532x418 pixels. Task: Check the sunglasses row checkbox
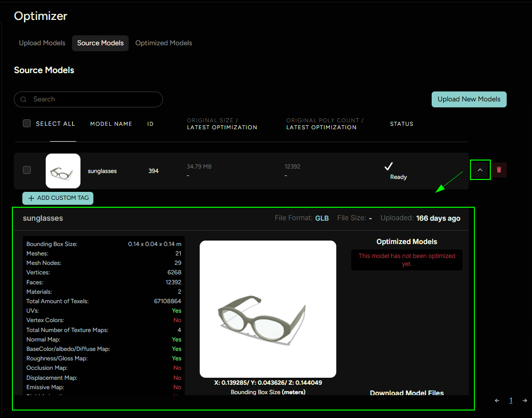pos(27,170)
